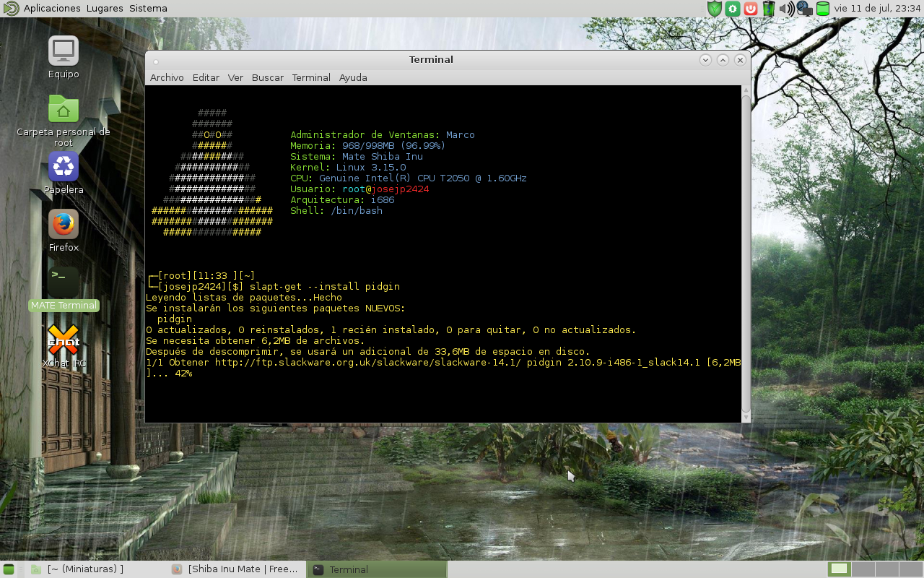Open the Sistema menu
924x578 pixels.
click(x=148, y=9)
